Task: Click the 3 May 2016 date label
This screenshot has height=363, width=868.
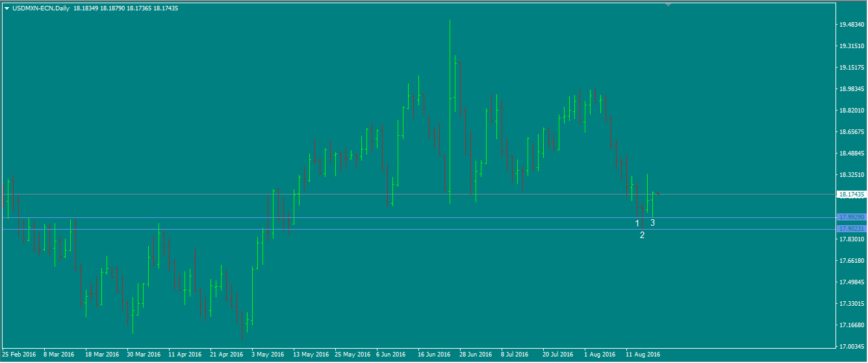Action: (x=268, y=355)
